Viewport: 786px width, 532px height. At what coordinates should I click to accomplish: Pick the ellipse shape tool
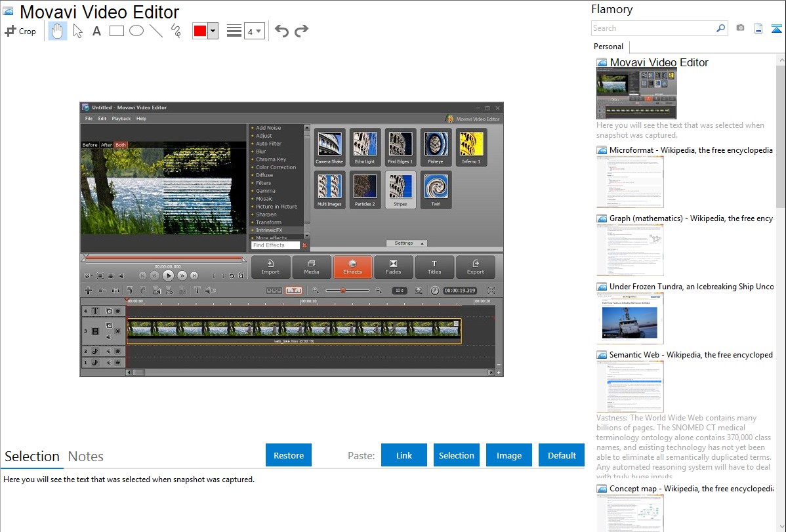pyautogui.click(x=136, y=31)
